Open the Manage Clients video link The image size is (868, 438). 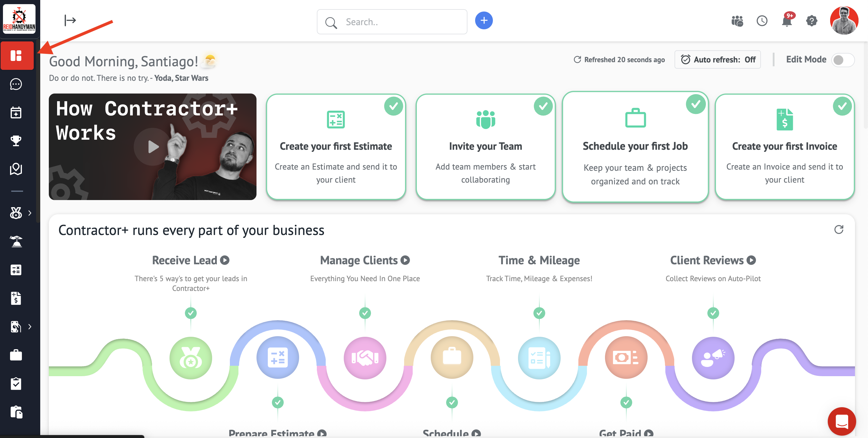(x=405, y=260)
